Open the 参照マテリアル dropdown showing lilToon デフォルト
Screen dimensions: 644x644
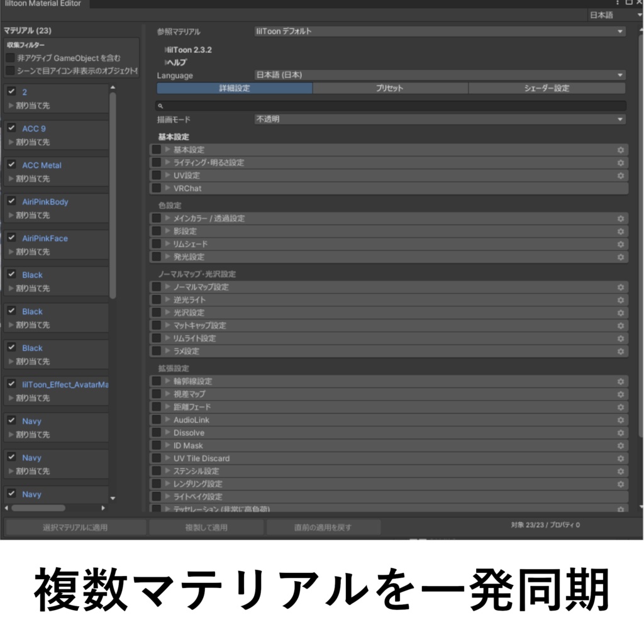(x=440, y=31)
